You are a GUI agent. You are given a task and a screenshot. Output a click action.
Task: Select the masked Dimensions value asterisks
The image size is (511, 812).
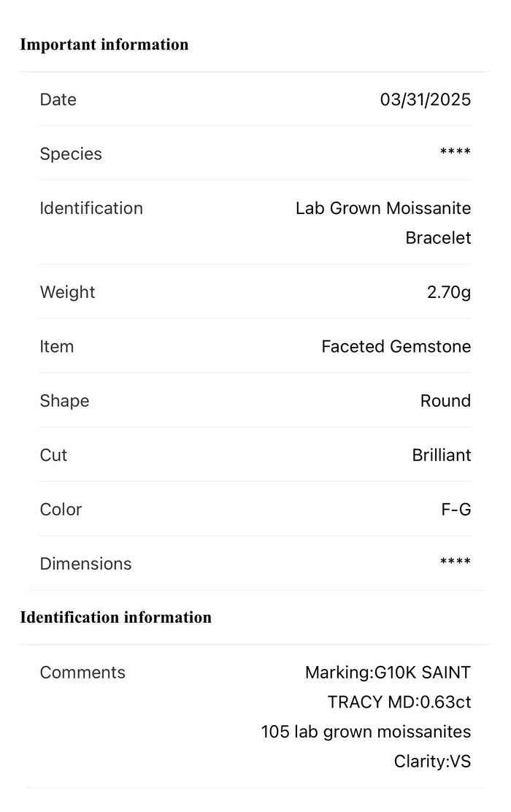tap(456, 562)
